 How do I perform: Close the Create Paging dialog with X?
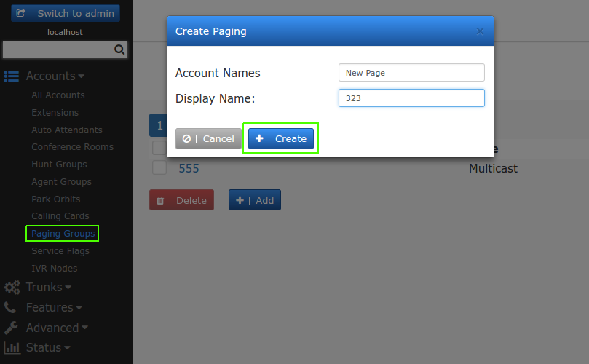480,31
